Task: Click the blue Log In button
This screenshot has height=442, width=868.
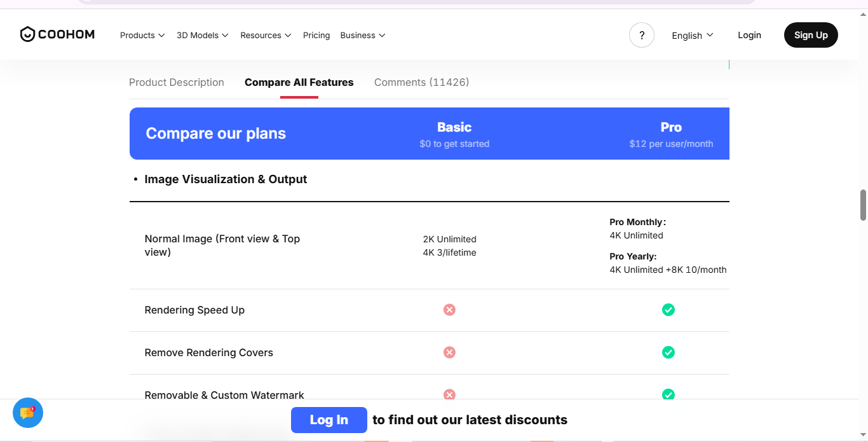Action: (x=329, y=420)
